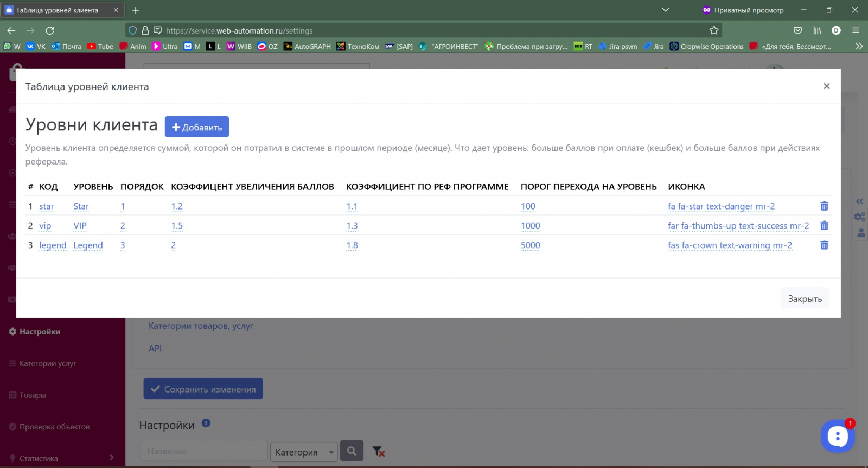This screenshot has height=468, width=868.
Task: Click the browser back arrow
Action: (x=11, y=30)
